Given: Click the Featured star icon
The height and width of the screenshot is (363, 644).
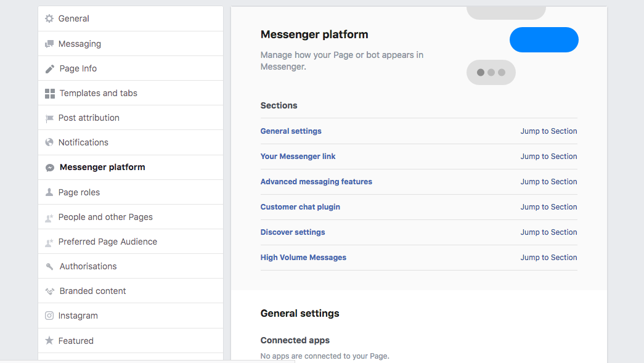Looking at the screenshot, I should click(x=49, y=340).
